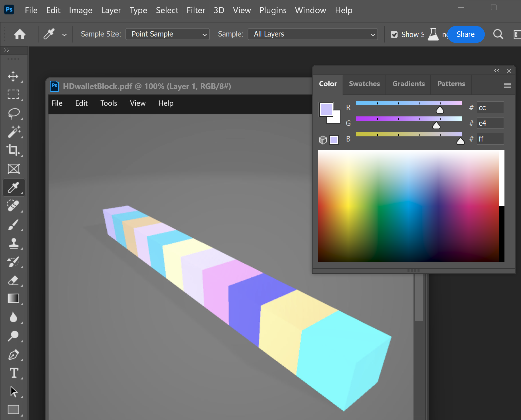
Task: Select the Type tool
Action: point(14,373)
